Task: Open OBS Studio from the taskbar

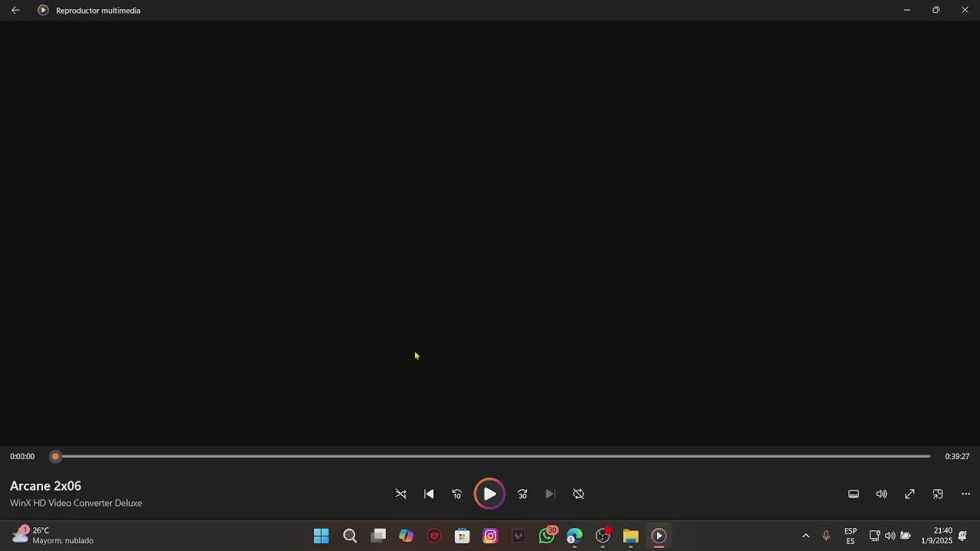Action: pyautogui.click(x=603, y=536)
